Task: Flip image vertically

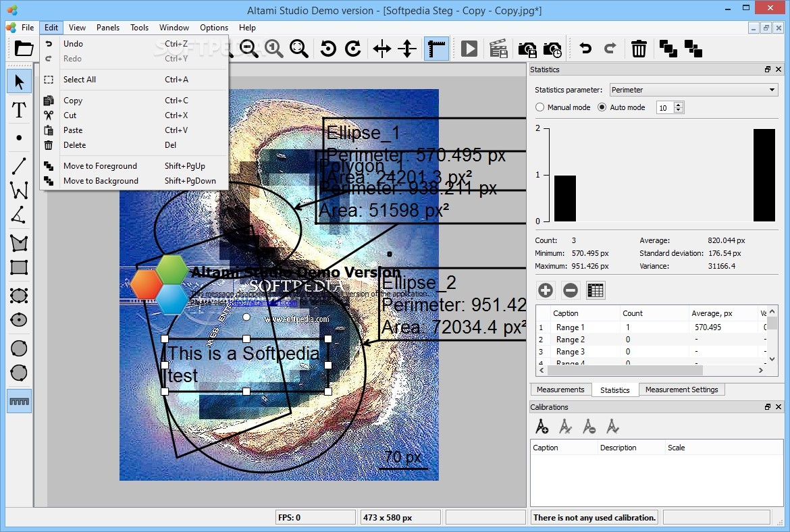Action: tap(407, 49)
